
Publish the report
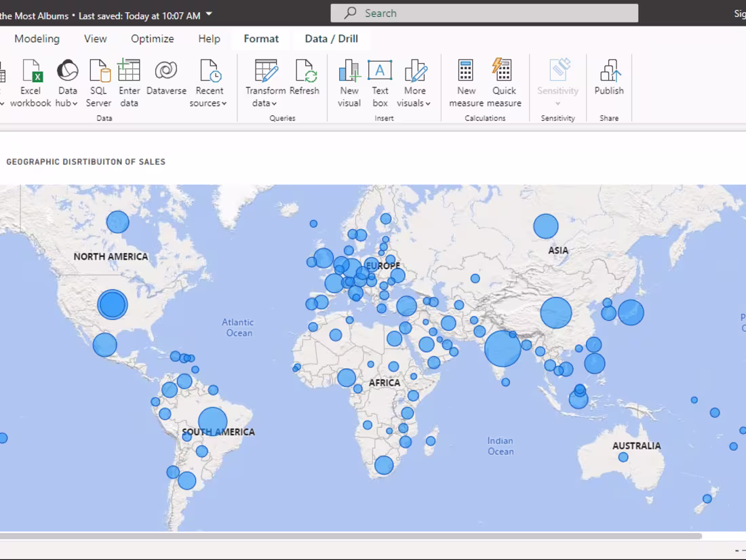(609, 77)
